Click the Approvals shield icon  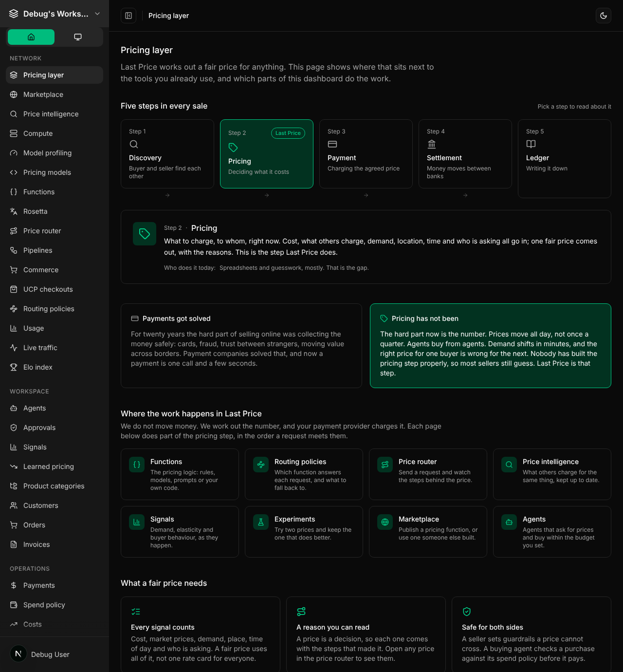(x=14, y=428)
